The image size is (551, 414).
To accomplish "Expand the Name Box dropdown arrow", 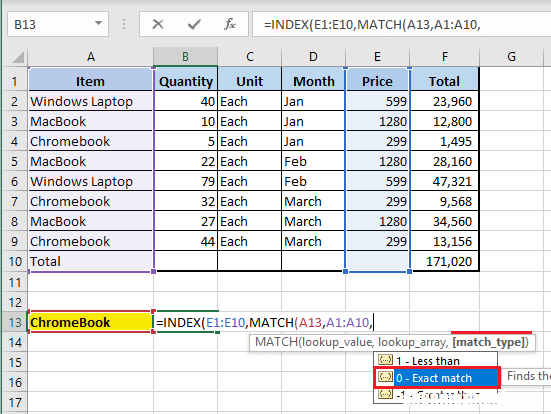I will point(98,24).
